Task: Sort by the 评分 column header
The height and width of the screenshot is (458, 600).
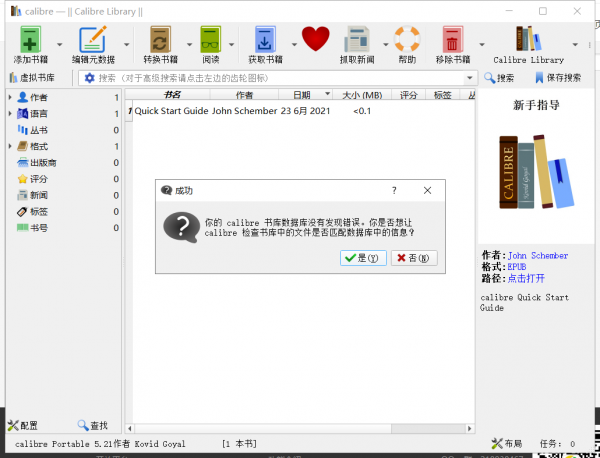Action: [408, 95]
